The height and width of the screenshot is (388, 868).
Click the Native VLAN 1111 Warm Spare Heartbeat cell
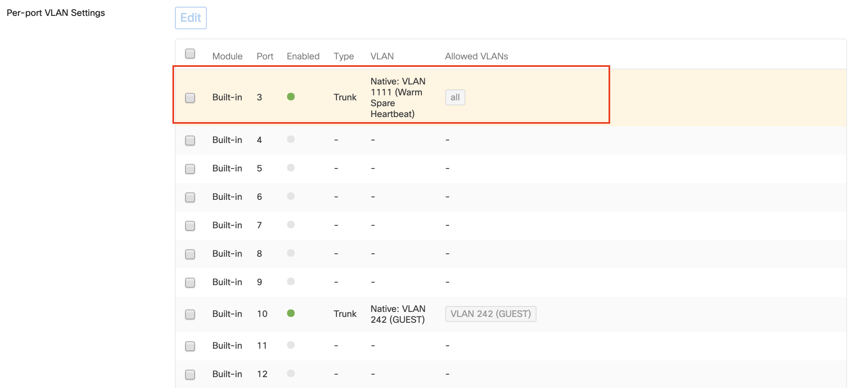(398, 97)
